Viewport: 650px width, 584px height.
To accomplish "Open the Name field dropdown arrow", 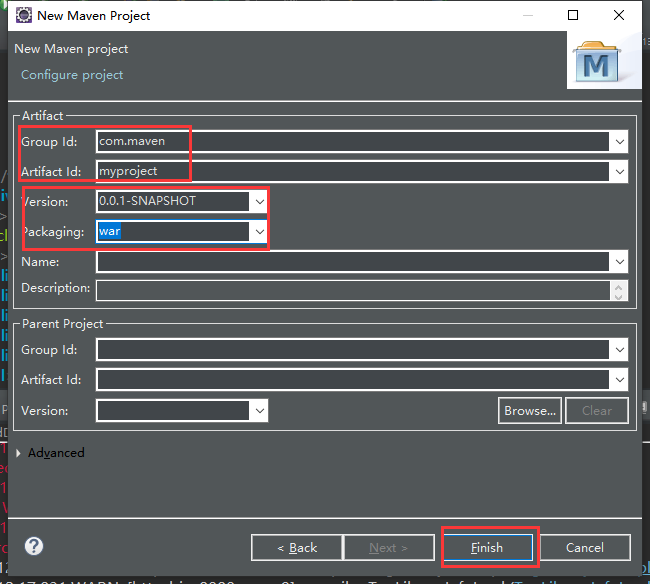I will (619, 262).
